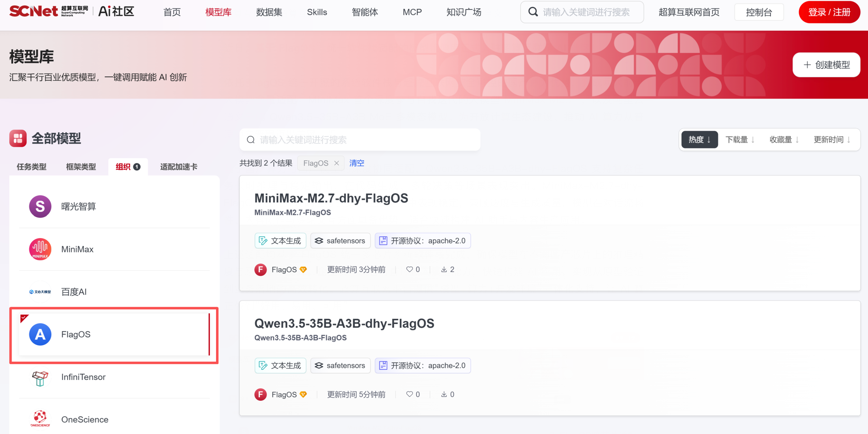The height and width of the screenshot is (434, 868).
Task: Open the 适配加速卡 filter tab
Action: click(x=179, y=167)
